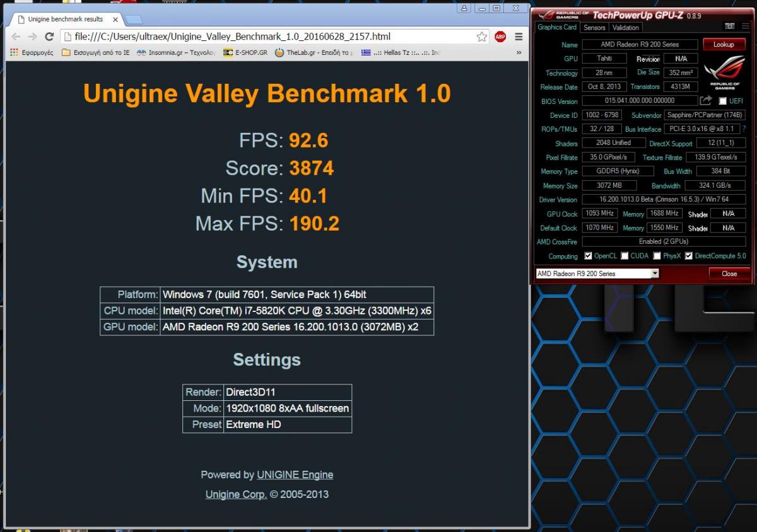Click the 324.1 GB/s bandwidth value
Image resolution: width=757 pixels, height=532 pixels.
coord(715,185)
